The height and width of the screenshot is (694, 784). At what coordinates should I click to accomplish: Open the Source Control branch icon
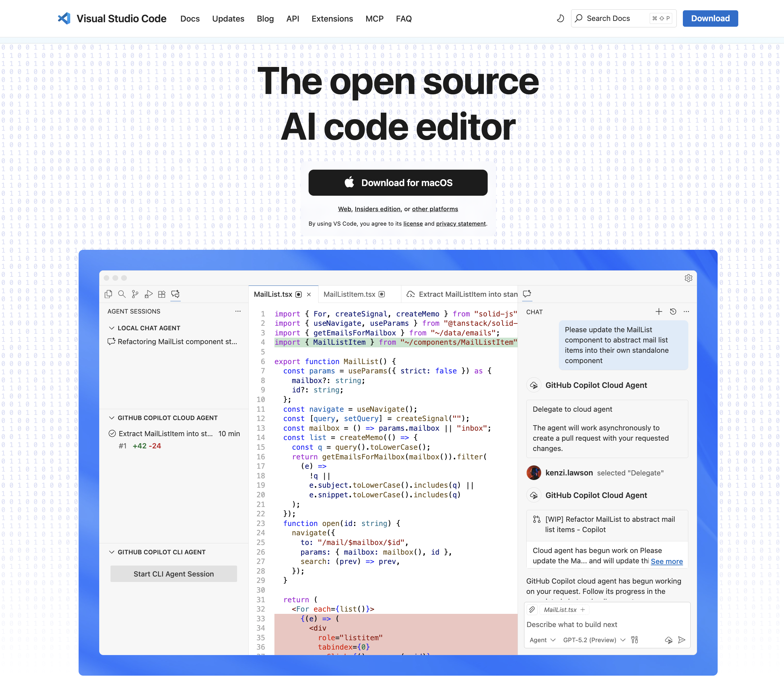135,294
